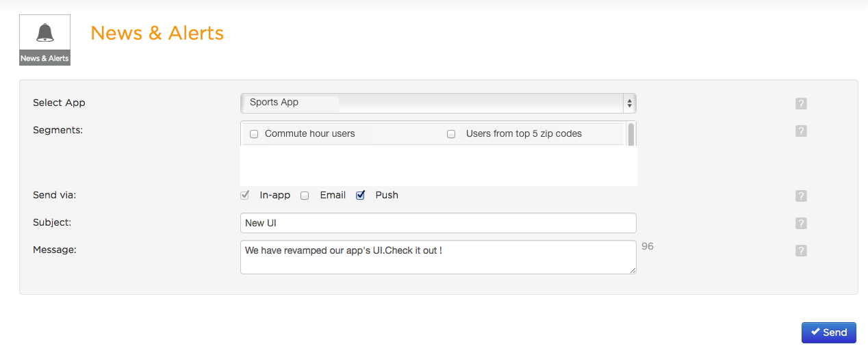
Task: Click the News & Alerts label under bell
Action: pyautogui.click(x=44, y=59)
